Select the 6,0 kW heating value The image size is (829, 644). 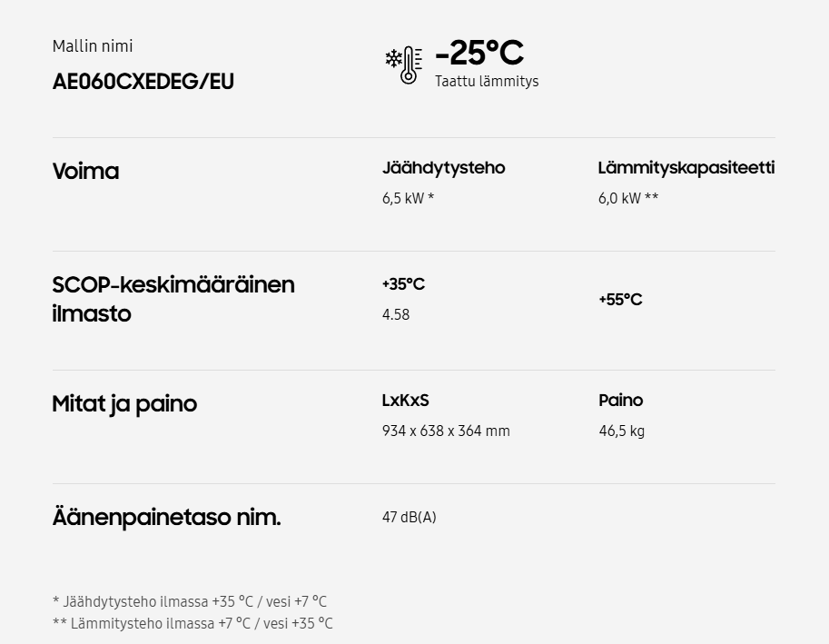click(x=627, y=198)
